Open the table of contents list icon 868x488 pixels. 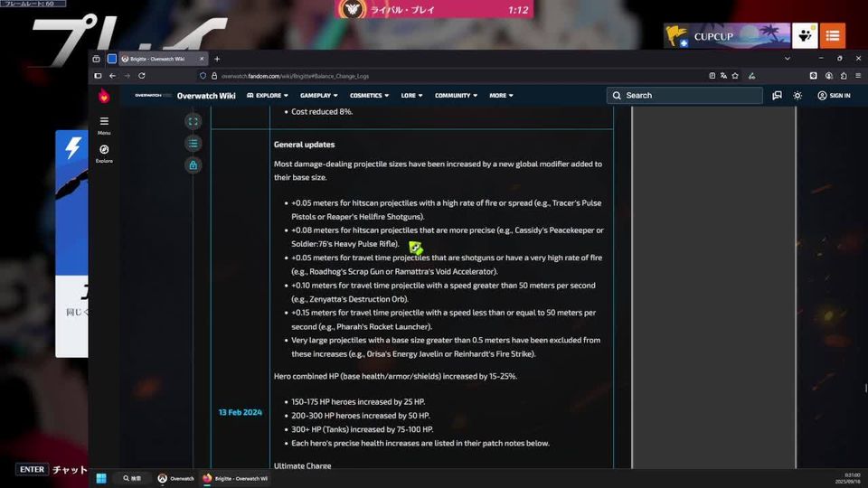pyautogui.click(x=193, y=144)
